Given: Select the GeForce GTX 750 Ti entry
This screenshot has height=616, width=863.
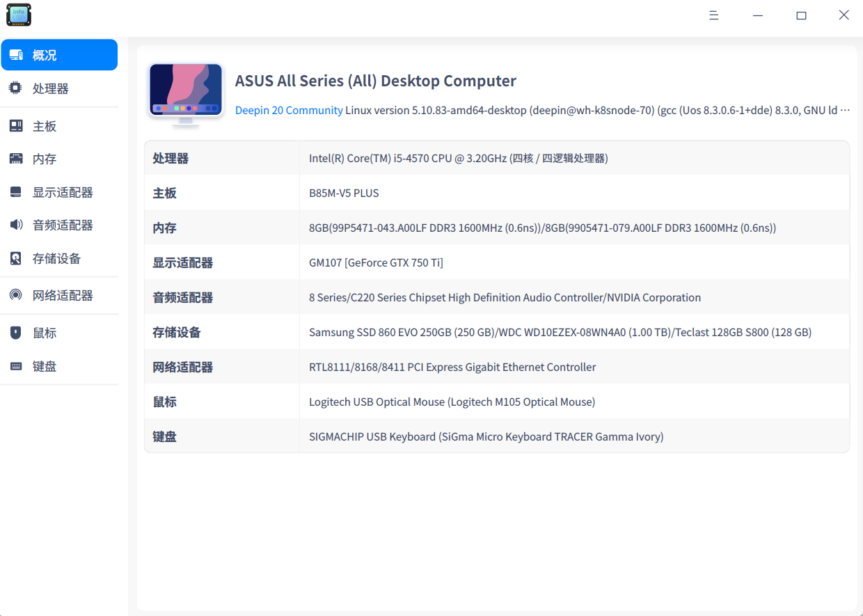Looking at the screenshot, I should coord(376,262).
